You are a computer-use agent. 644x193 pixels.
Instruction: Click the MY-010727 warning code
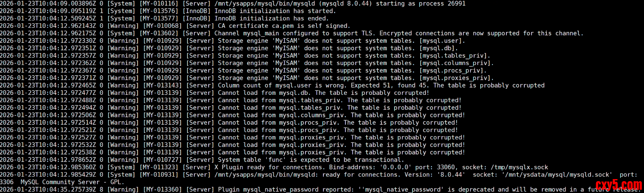[162, 160]
